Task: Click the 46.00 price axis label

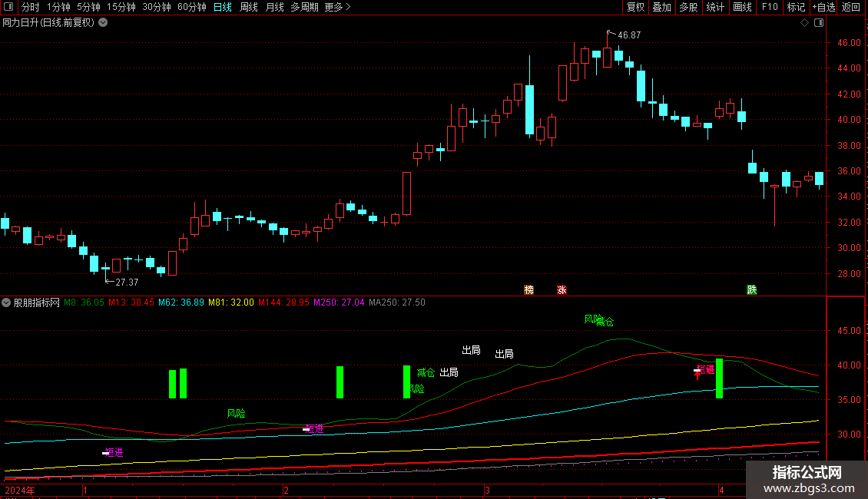Action: click(x=849, y=42)
